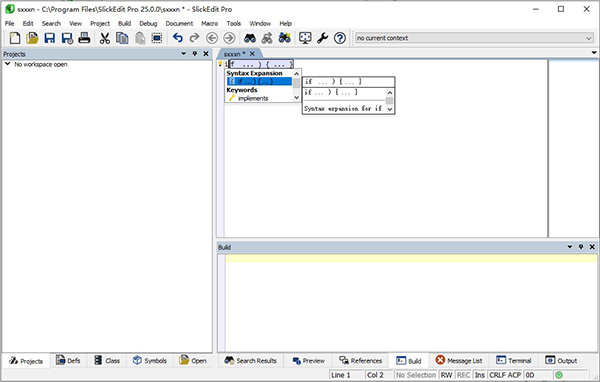Save the file with the floppy disk icon
The height and width of the screenshot is (382, 600).
click(49, 38)
